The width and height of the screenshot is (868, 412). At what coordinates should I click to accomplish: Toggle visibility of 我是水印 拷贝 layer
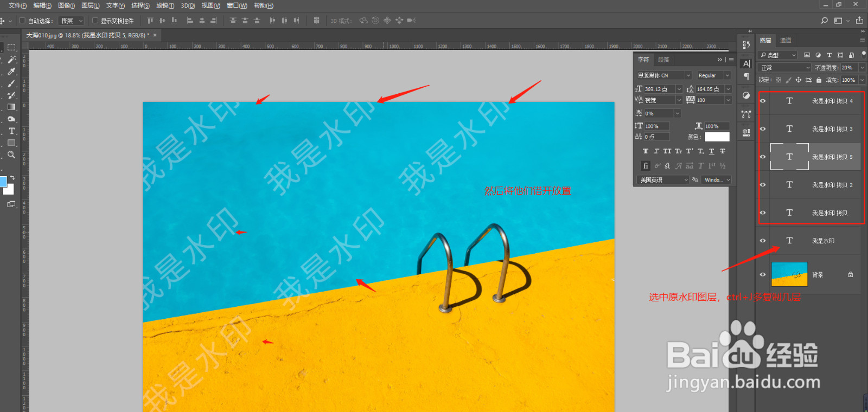763,213
